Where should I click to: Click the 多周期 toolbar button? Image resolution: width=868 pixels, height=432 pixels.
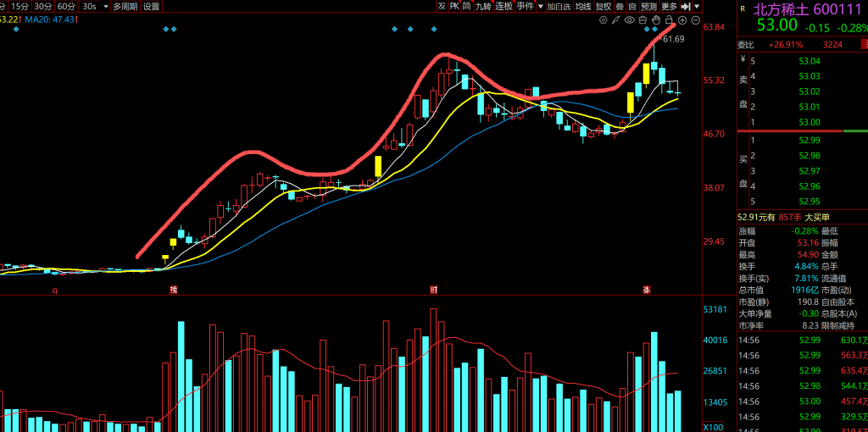click(125, 6)
